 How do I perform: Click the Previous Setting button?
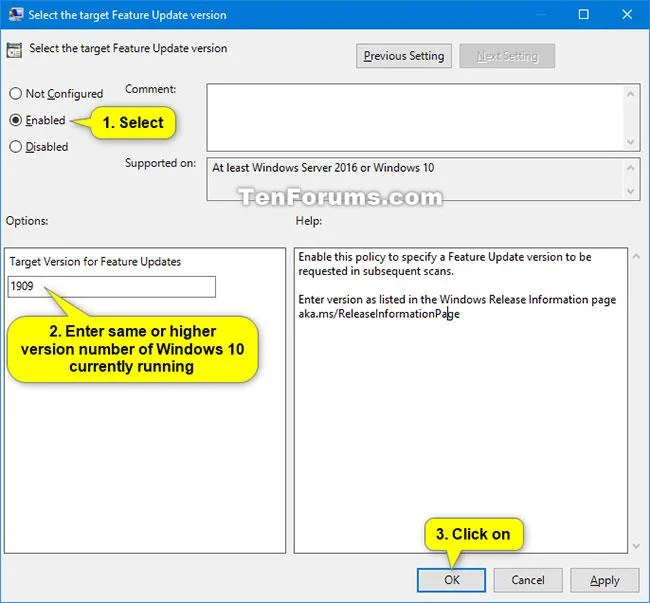tap(404, 56)
